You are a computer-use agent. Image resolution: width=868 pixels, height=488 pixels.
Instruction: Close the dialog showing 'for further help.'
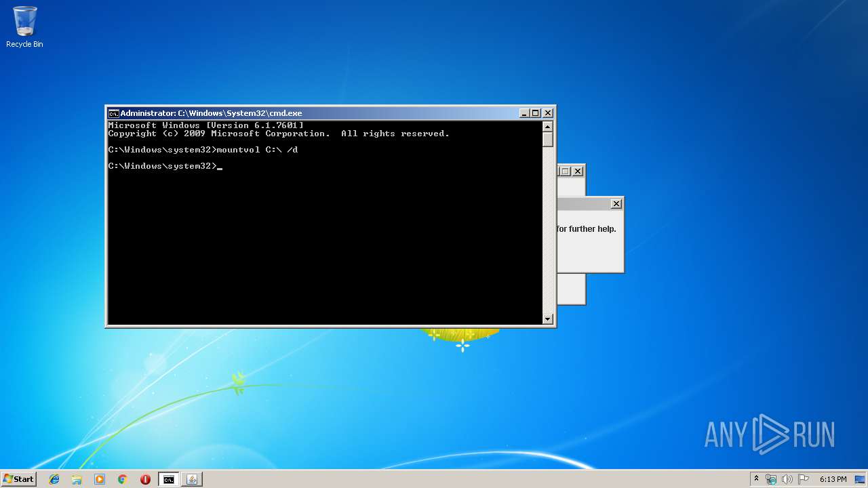tap(616, 204)
